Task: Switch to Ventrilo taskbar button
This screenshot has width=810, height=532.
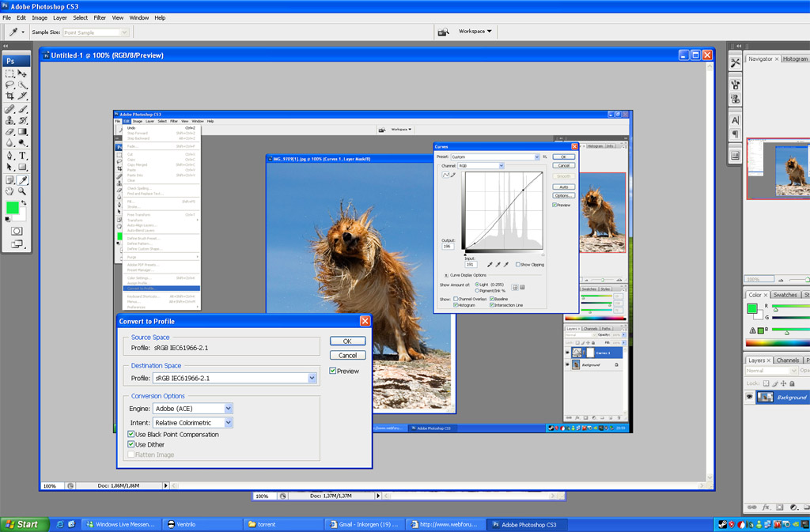Action: 202,524
